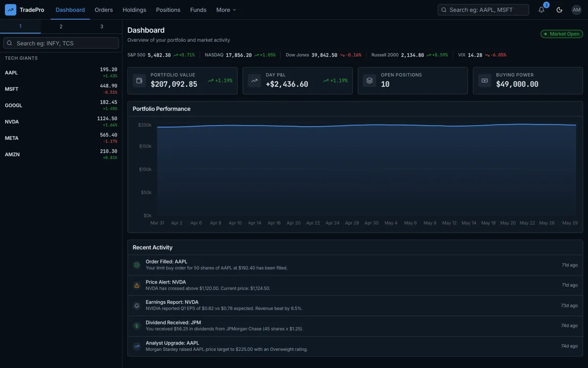Expand the More menu dropdown

point(226,10)
